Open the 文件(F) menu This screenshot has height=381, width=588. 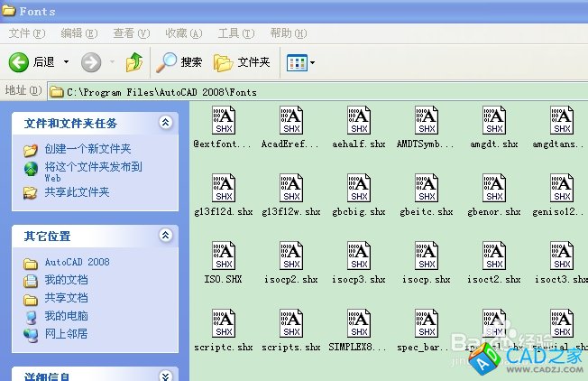(x=27, y=33)
